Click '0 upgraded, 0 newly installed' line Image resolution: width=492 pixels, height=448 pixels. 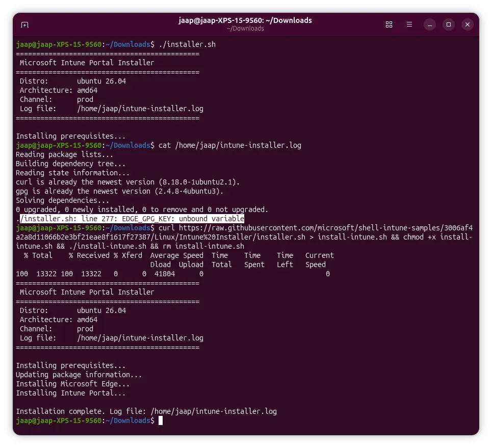pyautogui.click(x=142, y=209)
